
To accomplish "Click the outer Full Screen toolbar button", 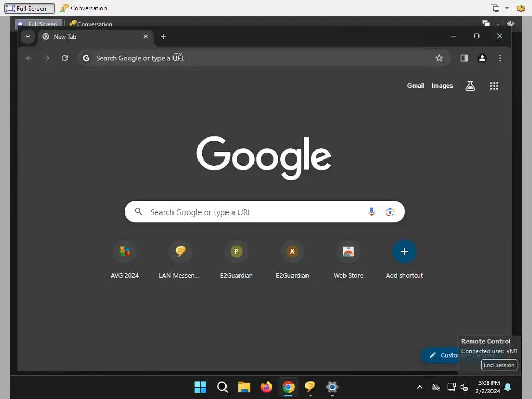I will [x=30, y=8].
